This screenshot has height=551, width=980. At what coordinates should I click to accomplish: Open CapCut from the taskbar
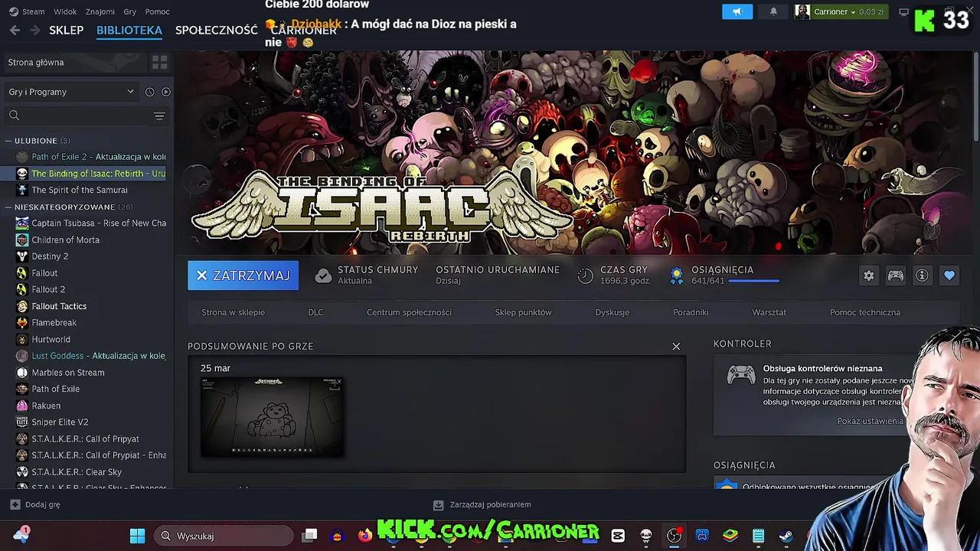click(618, 536)
